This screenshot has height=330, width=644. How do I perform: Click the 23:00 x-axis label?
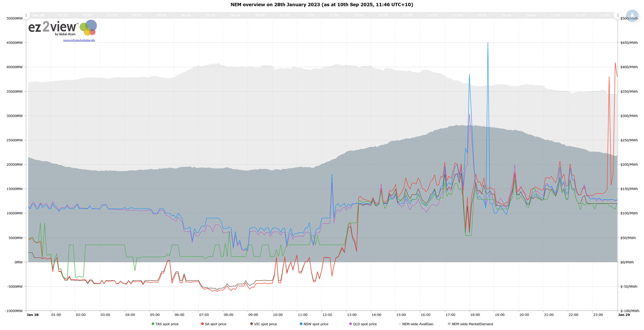(x=598, y=315)
